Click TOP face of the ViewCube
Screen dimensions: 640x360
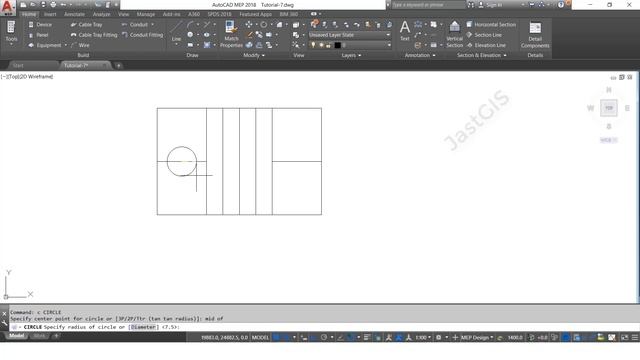click(x=609, y=108)
